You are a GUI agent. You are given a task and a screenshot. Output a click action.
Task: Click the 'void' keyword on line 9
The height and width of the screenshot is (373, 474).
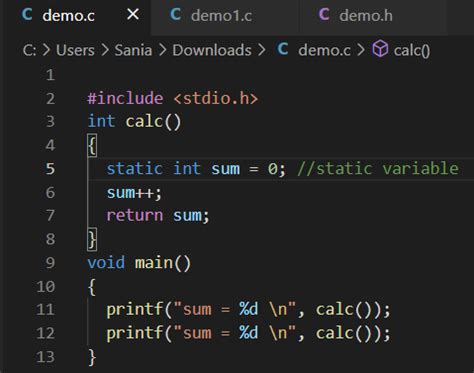click(106, 263)
